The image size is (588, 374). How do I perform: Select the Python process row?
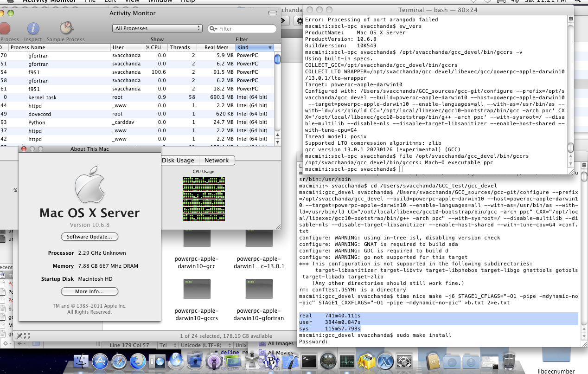[137, 122]
